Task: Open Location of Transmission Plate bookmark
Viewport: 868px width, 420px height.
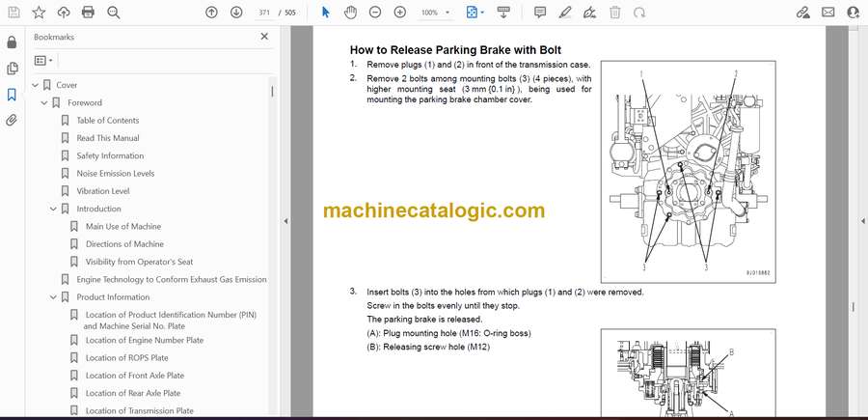Action: (140, 411)
